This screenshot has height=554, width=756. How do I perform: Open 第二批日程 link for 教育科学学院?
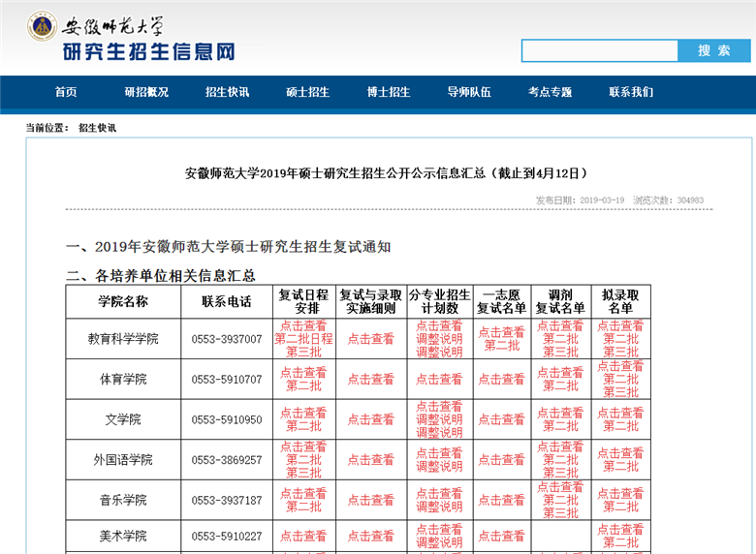pos(303,339)
